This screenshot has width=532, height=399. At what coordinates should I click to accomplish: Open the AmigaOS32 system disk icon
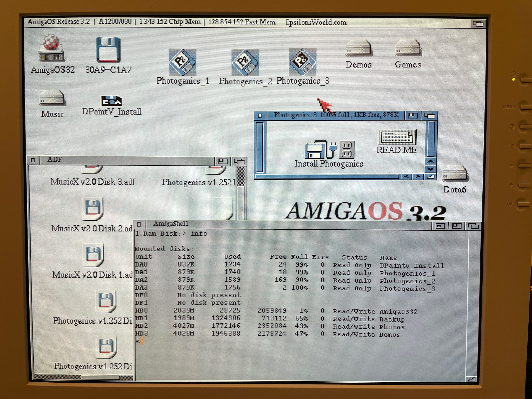point(52,48)
